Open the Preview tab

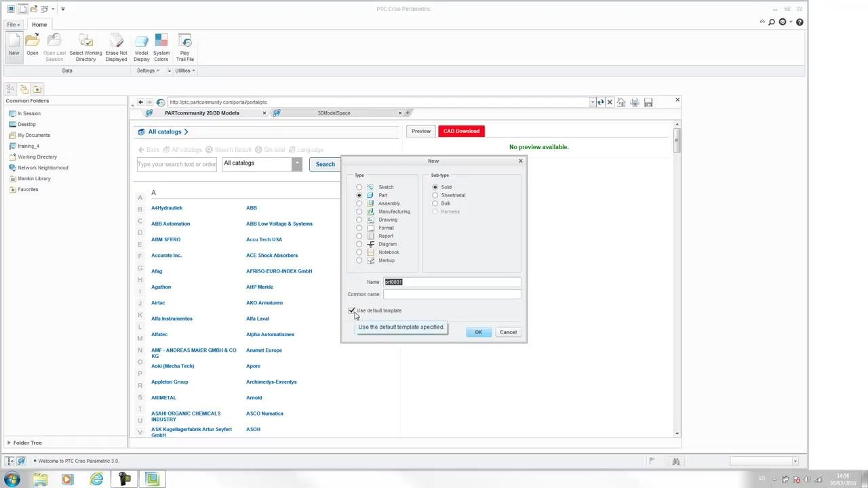tap(421, 131)
